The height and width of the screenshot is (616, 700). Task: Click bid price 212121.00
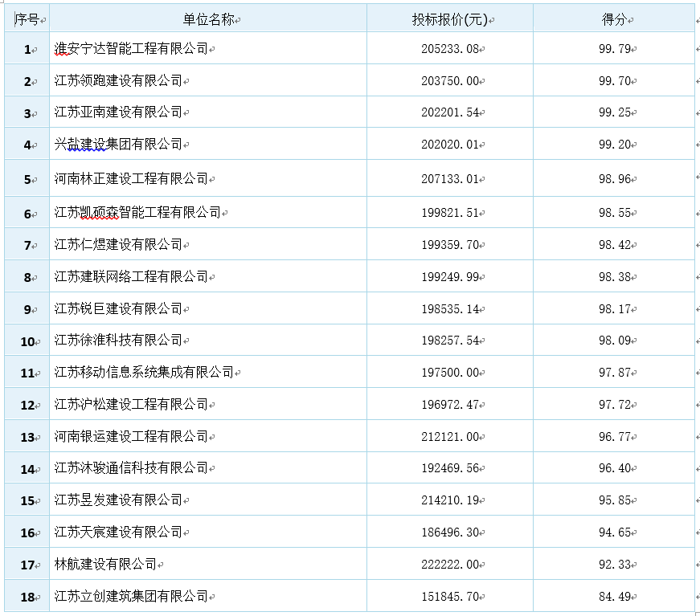[450, 437]
